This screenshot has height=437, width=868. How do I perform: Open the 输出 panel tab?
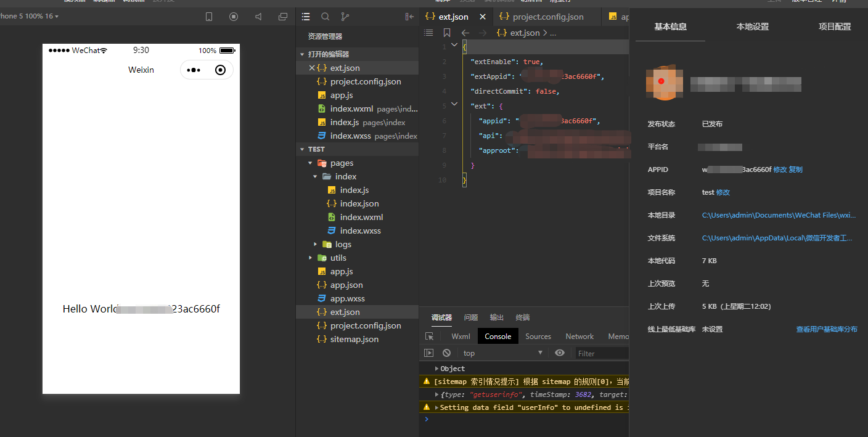pos(497,317)
